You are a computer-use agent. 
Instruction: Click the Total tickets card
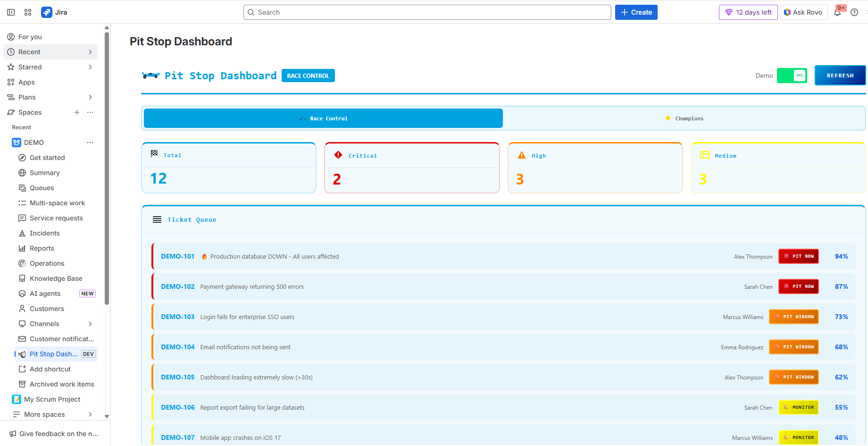click(229, 168)
